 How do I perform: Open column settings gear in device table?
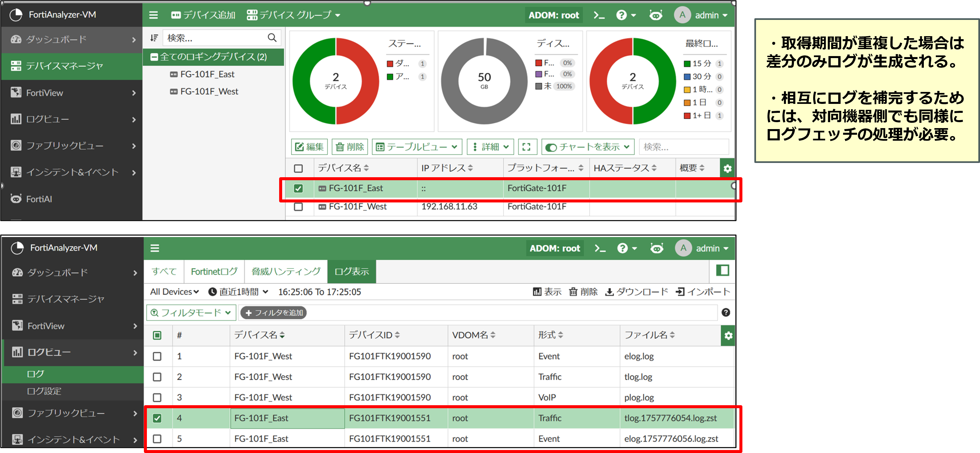point(727,168)
